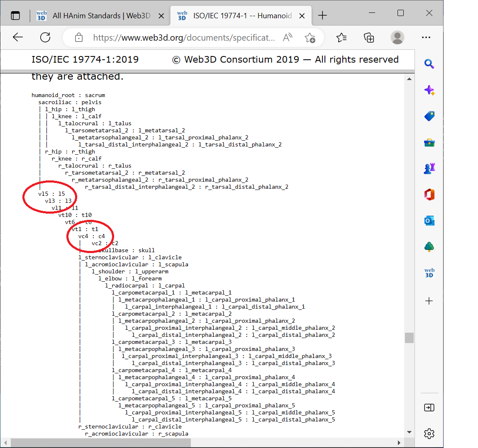Launch Microsoft 365 from the sidebar
Image resolution: width=478 pixels, height=448 pixels.
point(429,195)
